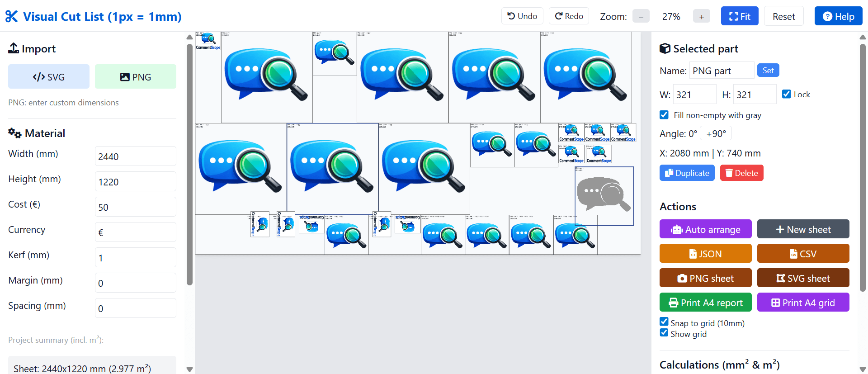Screen dimensions: 868x374
Task: Increase zoom with the plus button
Action: [701, 17]
